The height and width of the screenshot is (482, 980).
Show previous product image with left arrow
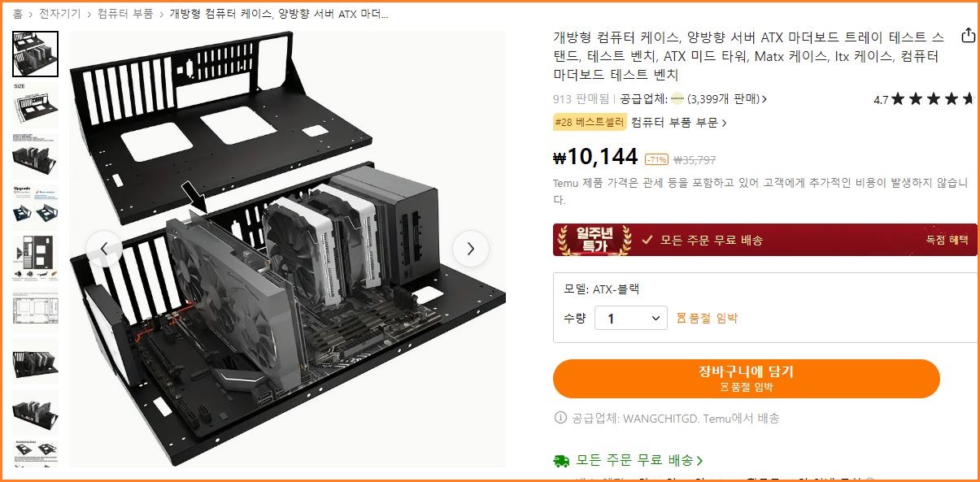[104, 249]
